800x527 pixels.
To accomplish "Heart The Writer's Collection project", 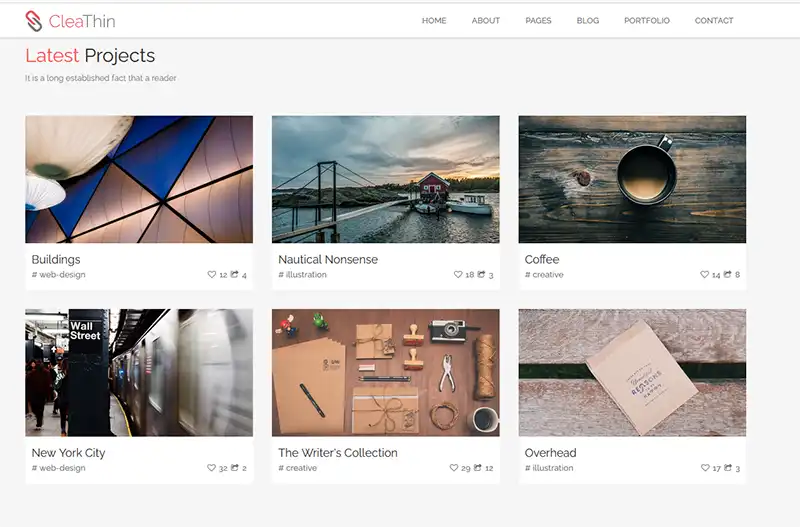I will pos(454,468).
